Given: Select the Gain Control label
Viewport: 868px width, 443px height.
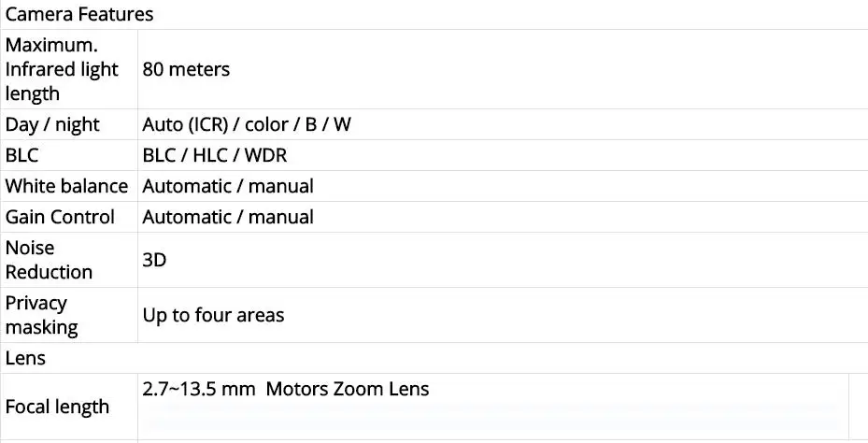Looking at the screenshot, I should coord(60,217).
